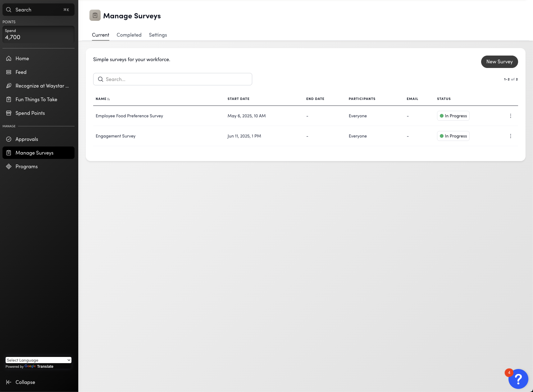This screenshot has width=533, height=392.
Task: Click the Approvals checkmark icon
Action: pos(9,139)
